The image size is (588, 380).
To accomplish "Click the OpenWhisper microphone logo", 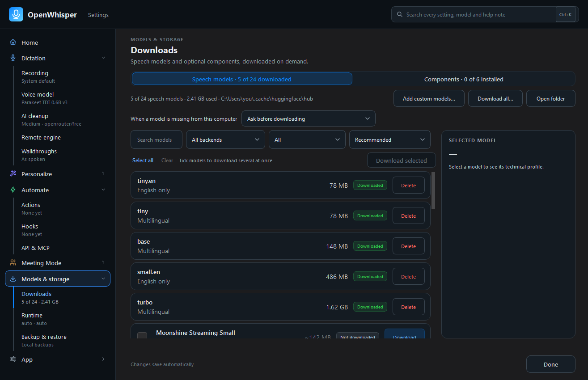I will click(16, 14).
